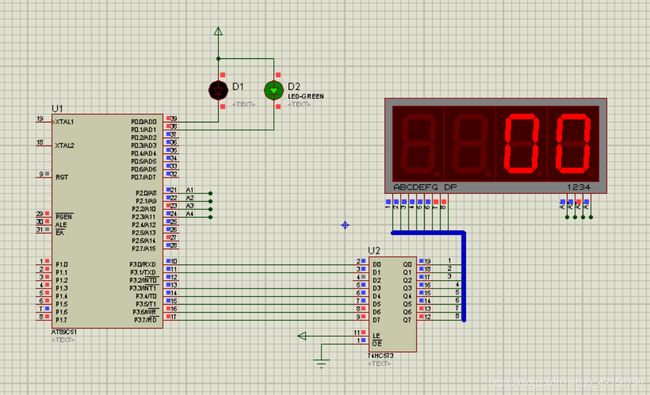Click the P1.0 pin label on U1

62,264
